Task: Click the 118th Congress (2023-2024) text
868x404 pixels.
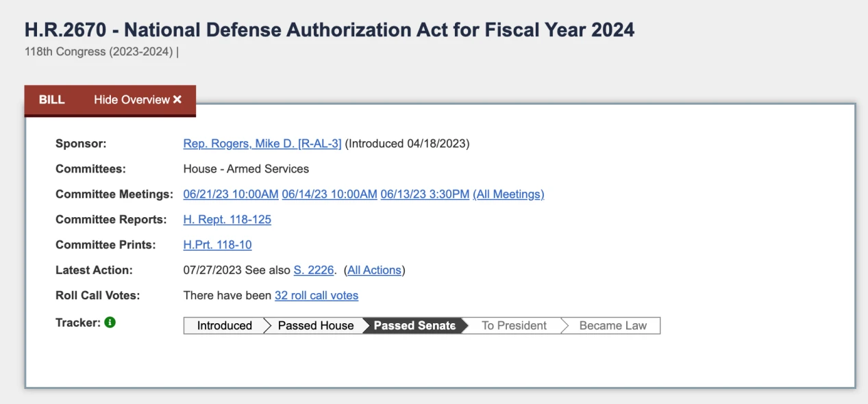Action: point(99,52)
